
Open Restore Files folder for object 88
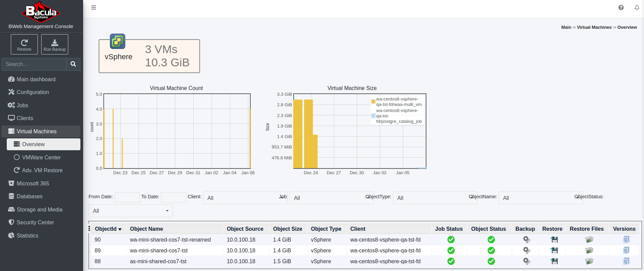589,261
